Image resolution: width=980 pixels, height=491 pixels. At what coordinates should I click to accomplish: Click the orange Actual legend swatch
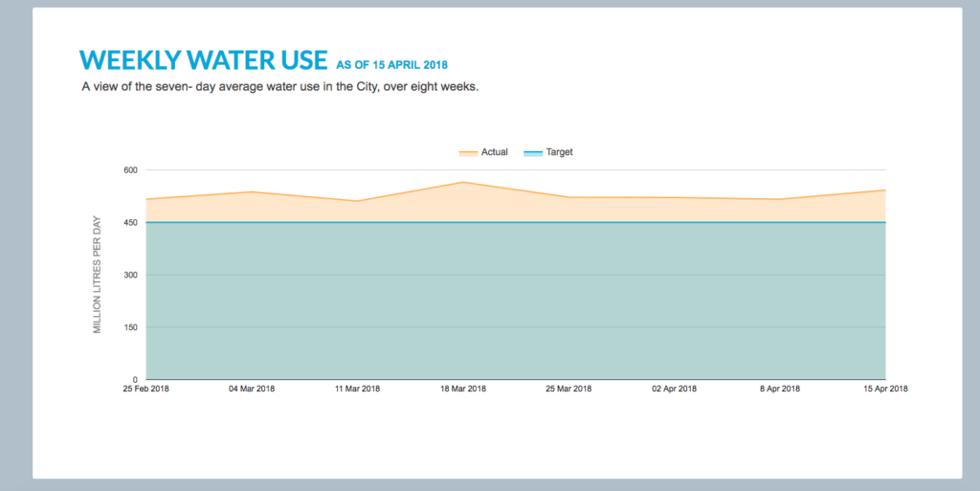[468, 153]
